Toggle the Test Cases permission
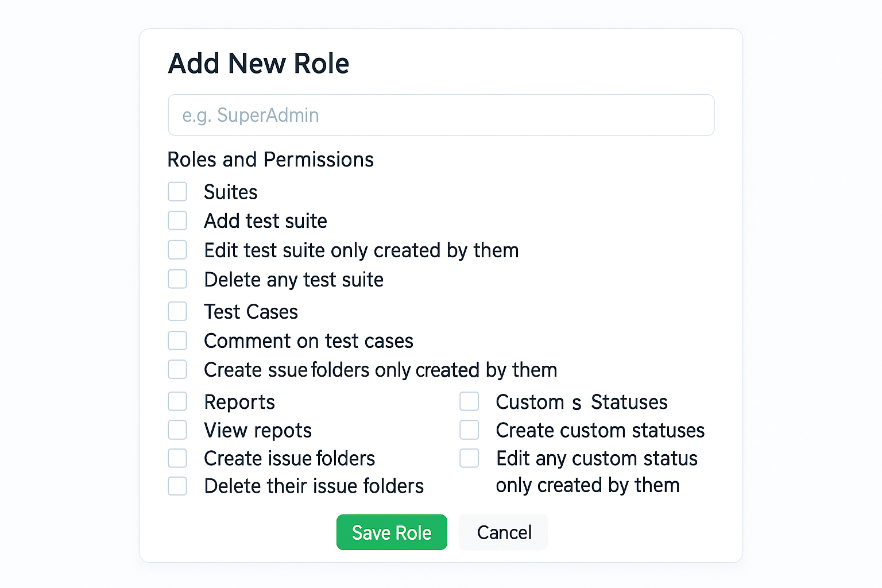Screen dimensions: 882x588 click(177, 311)
